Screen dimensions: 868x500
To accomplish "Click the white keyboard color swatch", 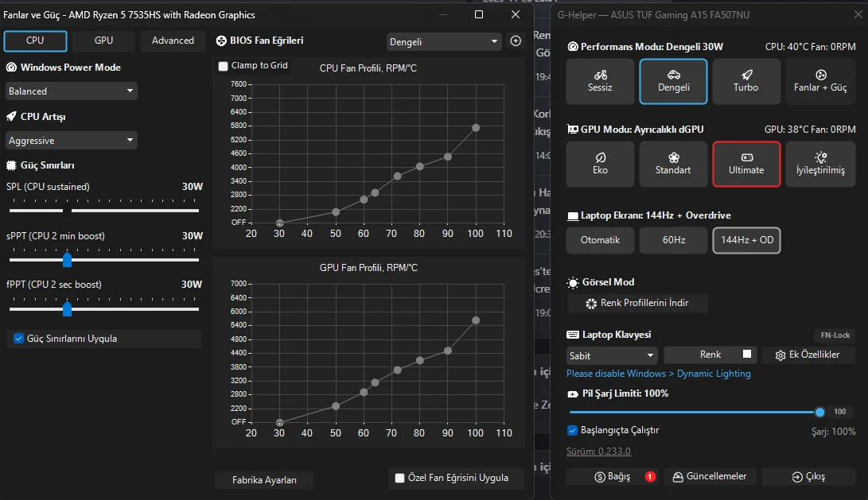I will pos(747,354).
